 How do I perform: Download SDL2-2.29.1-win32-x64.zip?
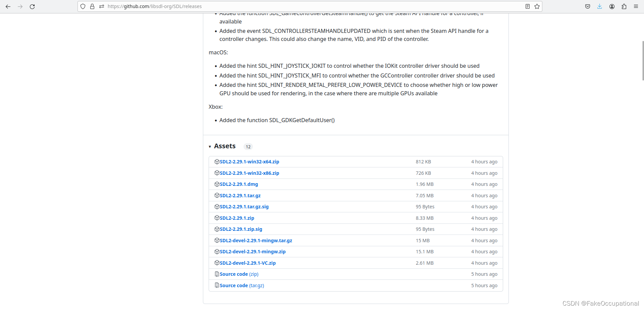click(249, 162)
